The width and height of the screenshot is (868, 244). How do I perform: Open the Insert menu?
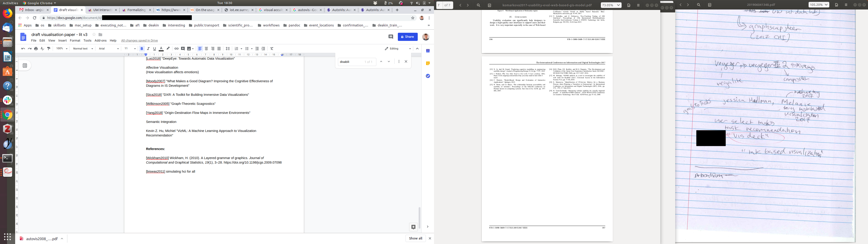(x=62, y=40)
